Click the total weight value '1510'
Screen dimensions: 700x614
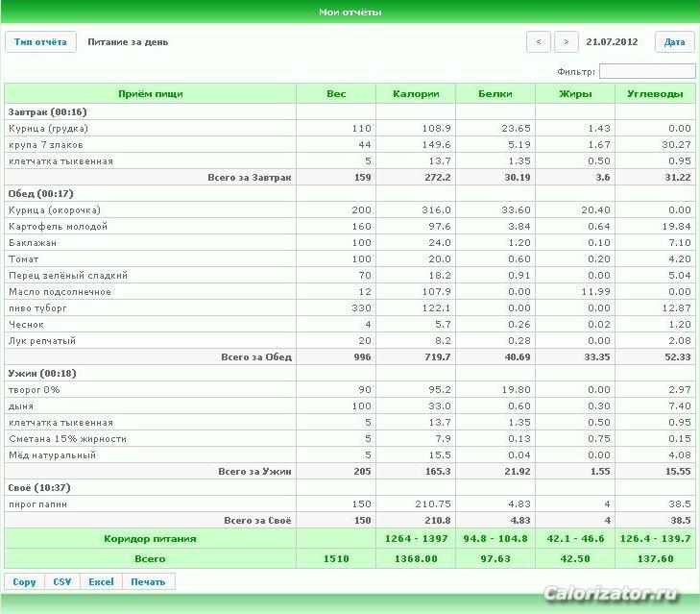tap(336, 559)
